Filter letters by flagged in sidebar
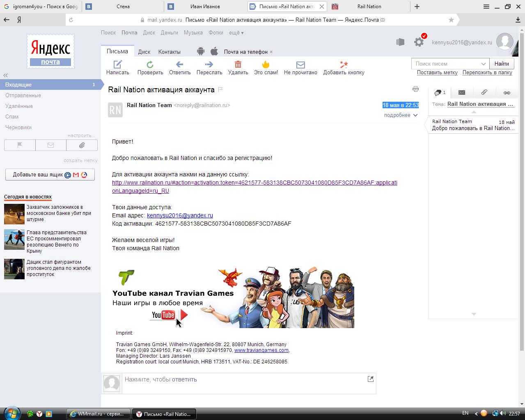Screen dimensions: 525x420 [20, 145]
